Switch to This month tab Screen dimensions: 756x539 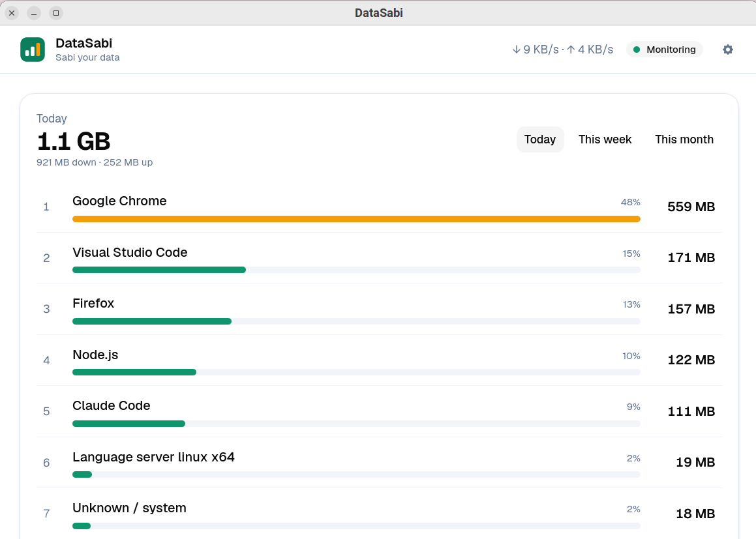[x=684, y=139]
